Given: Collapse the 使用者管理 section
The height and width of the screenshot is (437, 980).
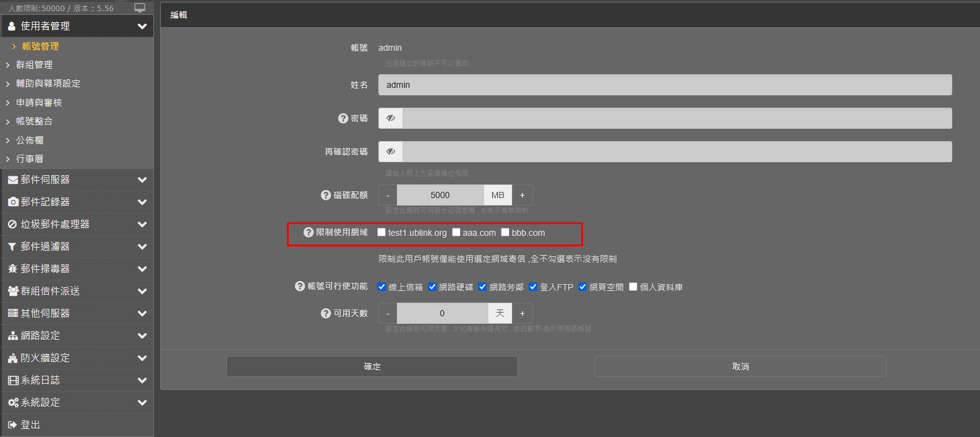Looking at the screenshot, I should (x=142, y=26).
